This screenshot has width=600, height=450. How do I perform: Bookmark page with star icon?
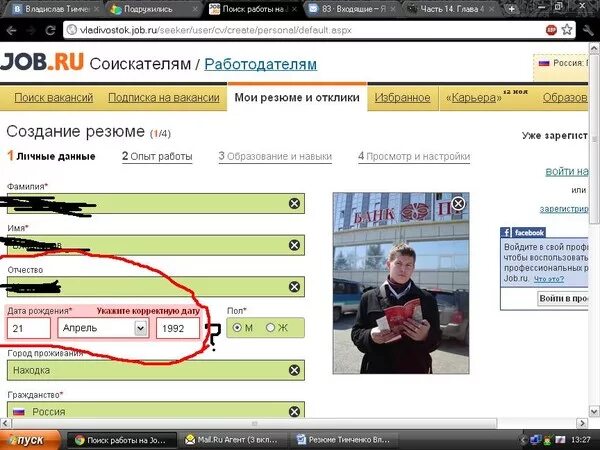point(567,30)
